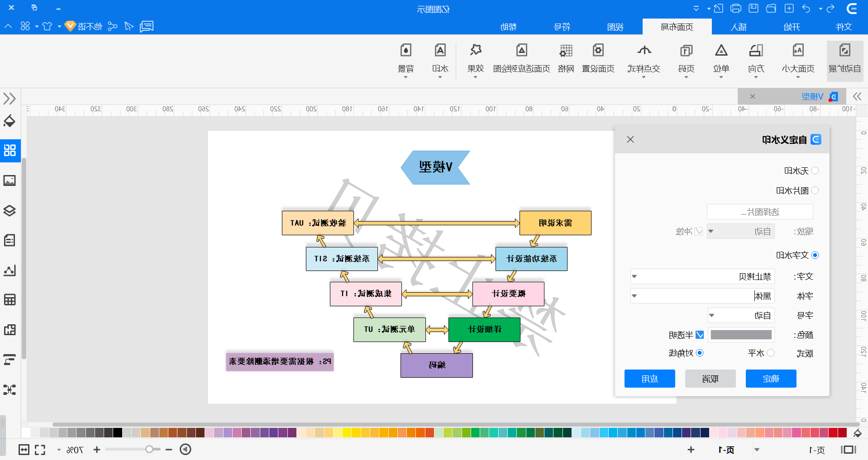868x460 pixels.
Task: Select the 文字水印 text watermark radio
Action: tap(815, 255)
